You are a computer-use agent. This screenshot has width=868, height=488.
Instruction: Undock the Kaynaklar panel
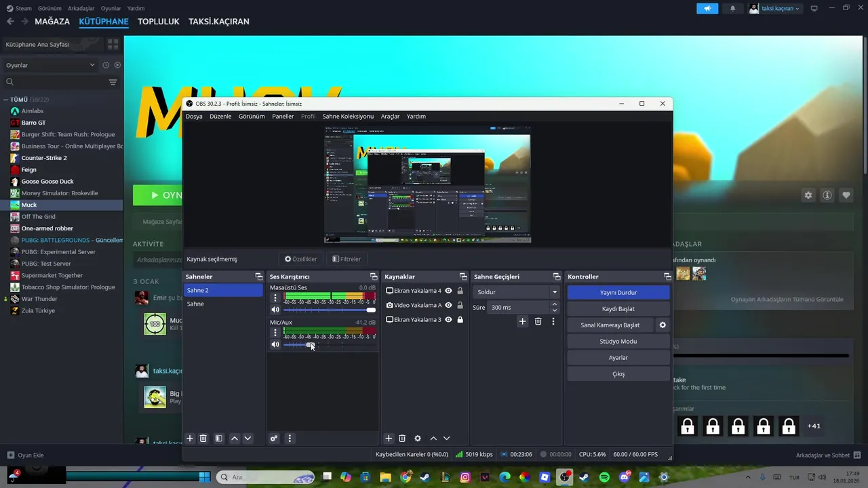click(463, 277)
